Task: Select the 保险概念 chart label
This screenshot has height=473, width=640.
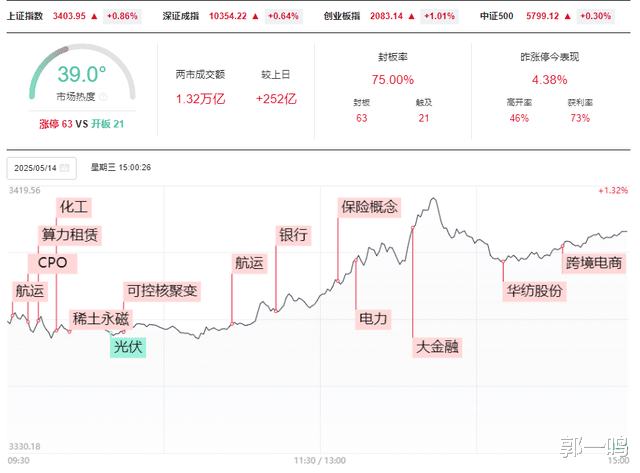Action: click(369, 207)
